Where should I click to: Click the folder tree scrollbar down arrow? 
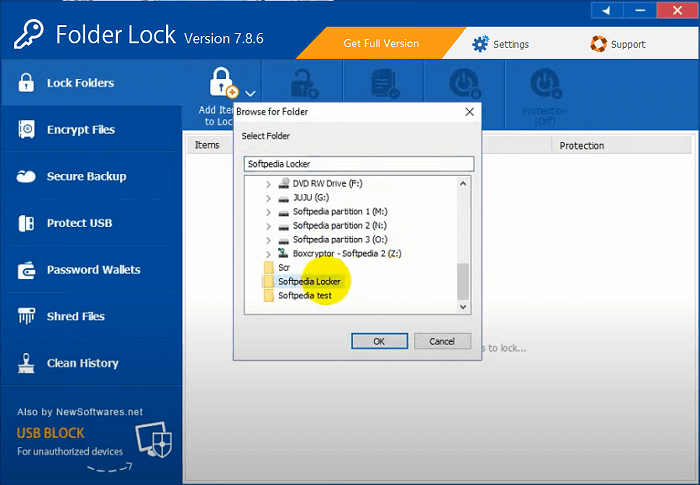(463, 307)
